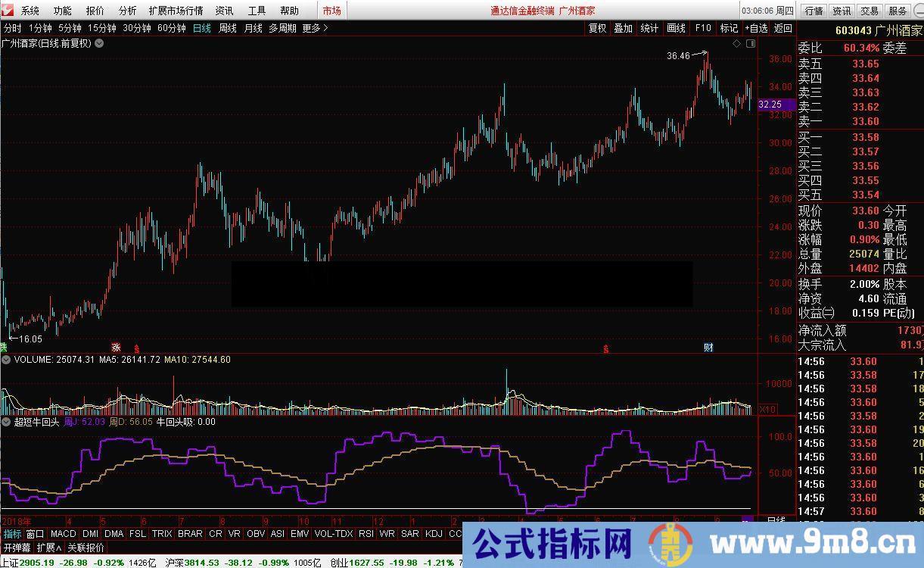This screenshot has height=568, width=924.
Task: Expand 扩展∧ panel at bottom
Action: [x=49, y=548]
